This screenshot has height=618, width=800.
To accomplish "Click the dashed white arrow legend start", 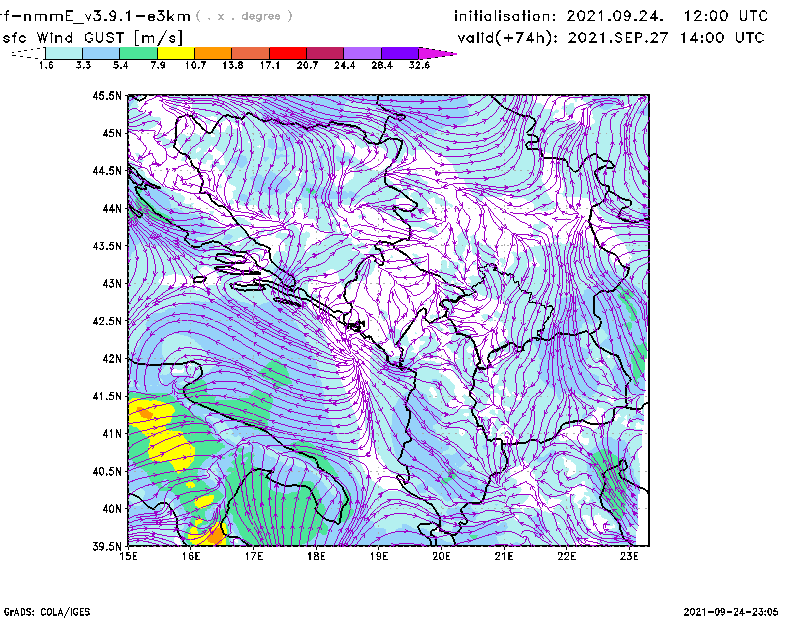I will (x=28, y=53).
